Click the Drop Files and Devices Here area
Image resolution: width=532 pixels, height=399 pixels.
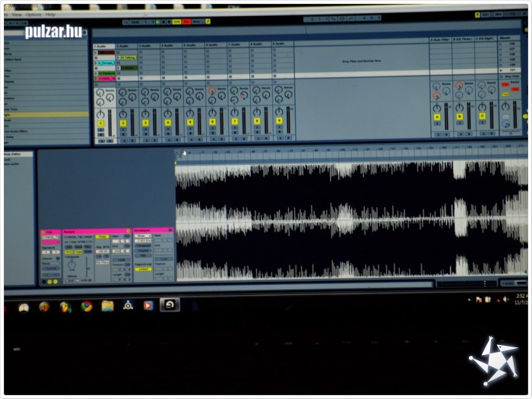tap(361, 60)
